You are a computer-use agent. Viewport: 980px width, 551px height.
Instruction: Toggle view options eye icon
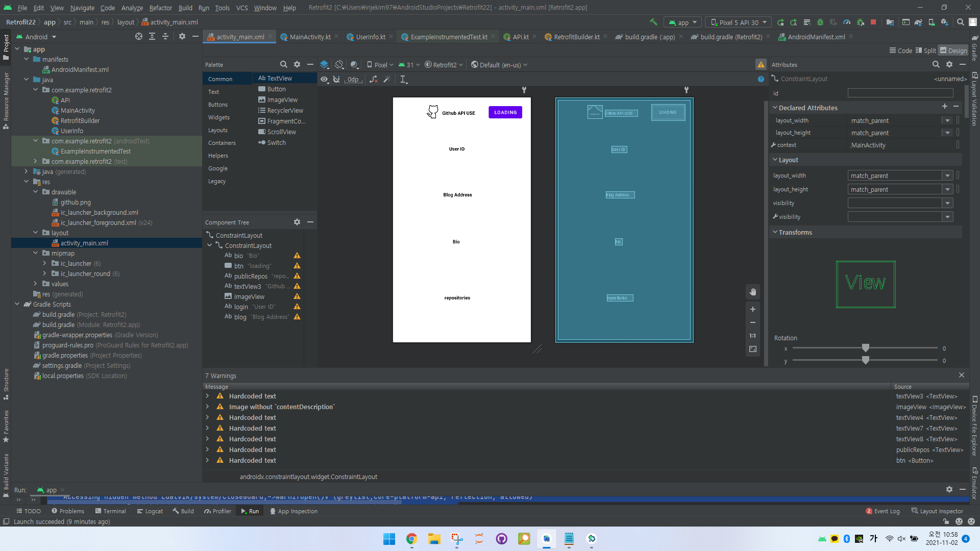(324, 79)
